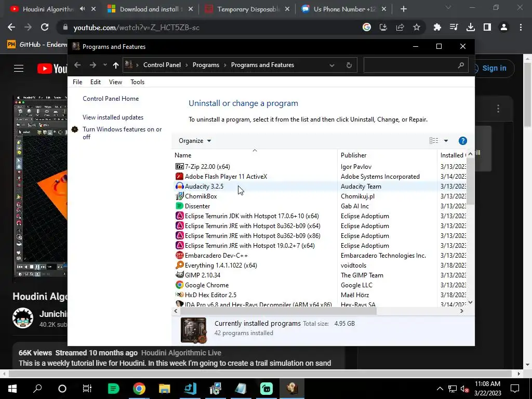Show hidden system tray icons
Viewport: 532px width, 399px height.
[x=440, y=389]
